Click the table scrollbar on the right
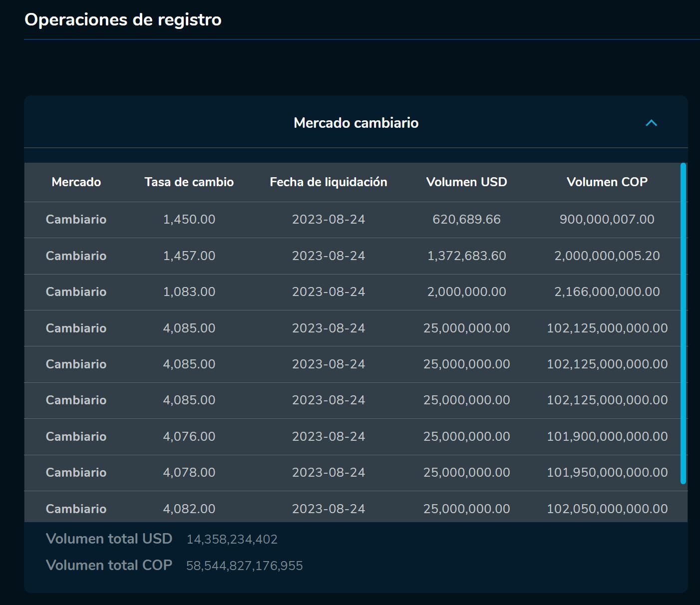Image resolution: width=700 pixels, height=605 pixels. click(683, 324)
